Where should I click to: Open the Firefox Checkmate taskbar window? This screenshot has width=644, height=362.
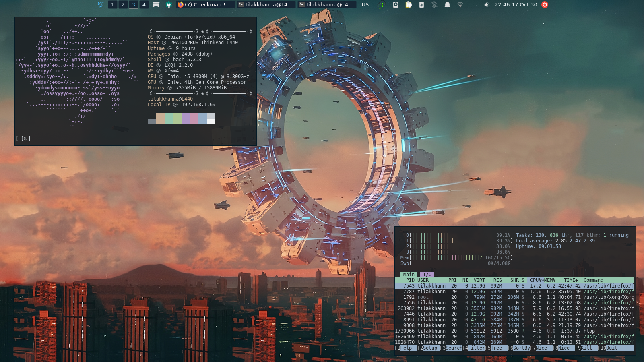pyautogui.click(x=205, y=5)
